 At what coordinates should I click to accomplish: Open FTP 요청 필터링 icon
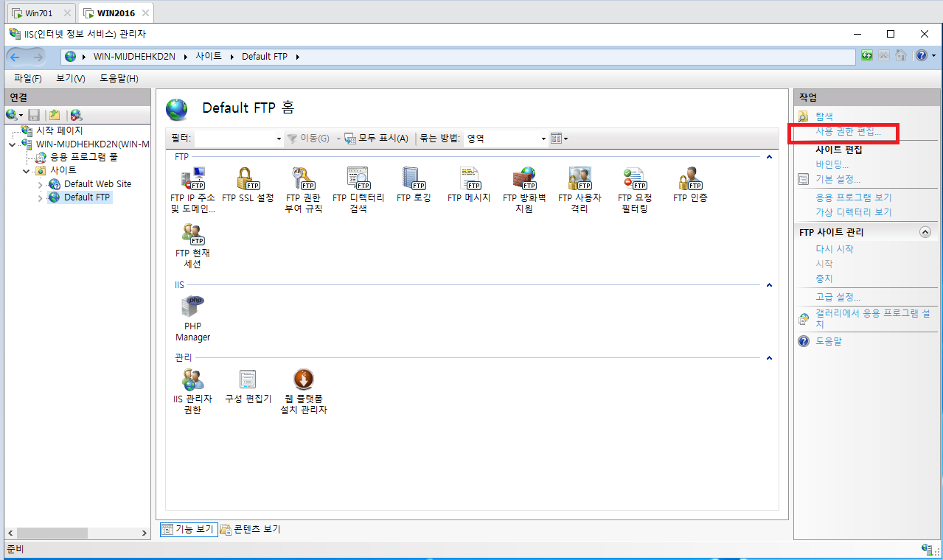pyautogui.click(x=635, y=189)
